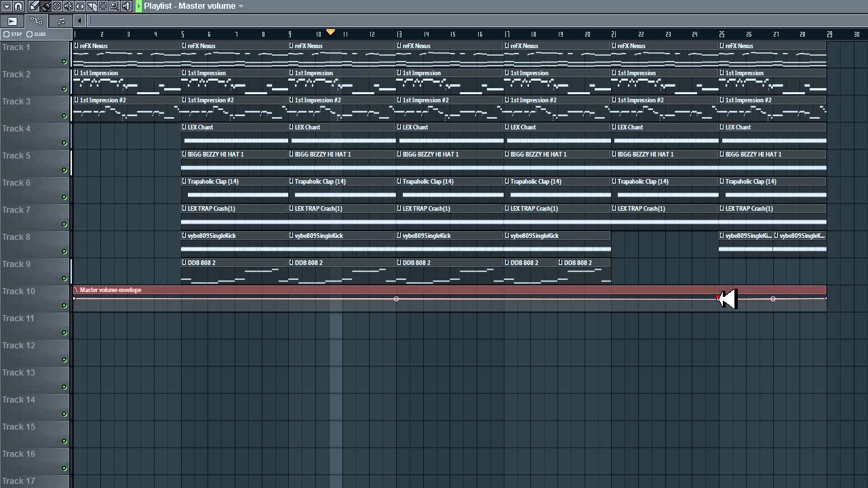Mute Track 4 with its green light
The image size is (868, 488).
click(x=64, y=143)
